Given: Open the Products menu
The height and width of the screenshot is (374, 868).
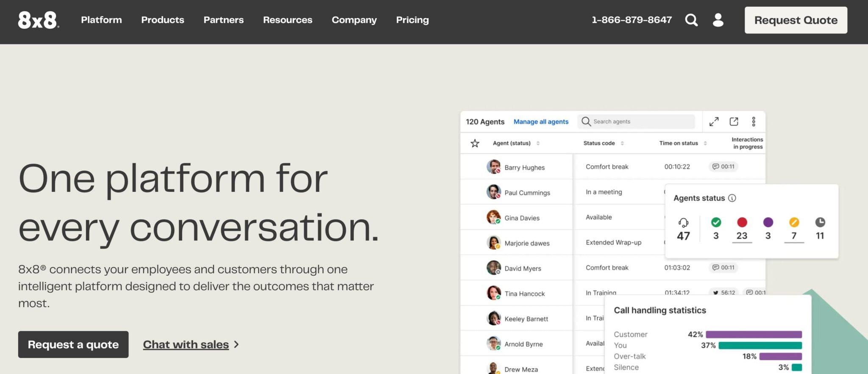Looking at the screenshot, I should [163, 20].
